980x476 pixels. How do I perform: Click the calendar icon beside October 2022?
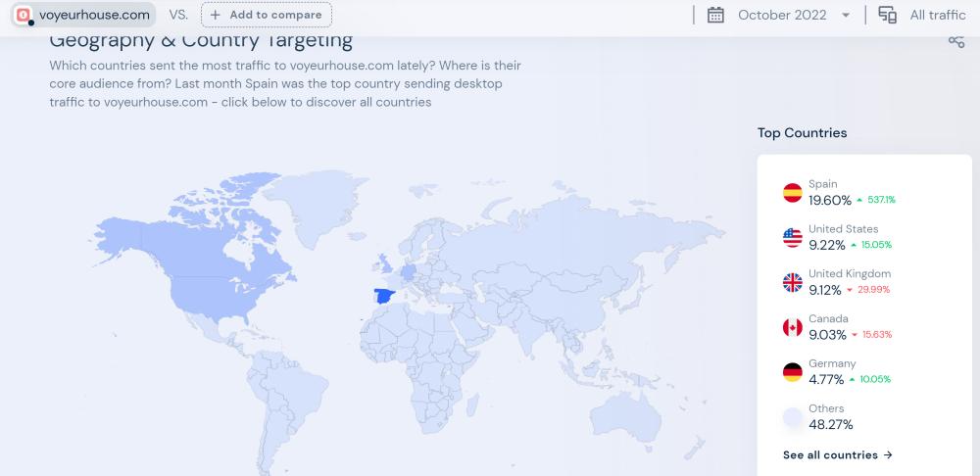pos(715,15)
